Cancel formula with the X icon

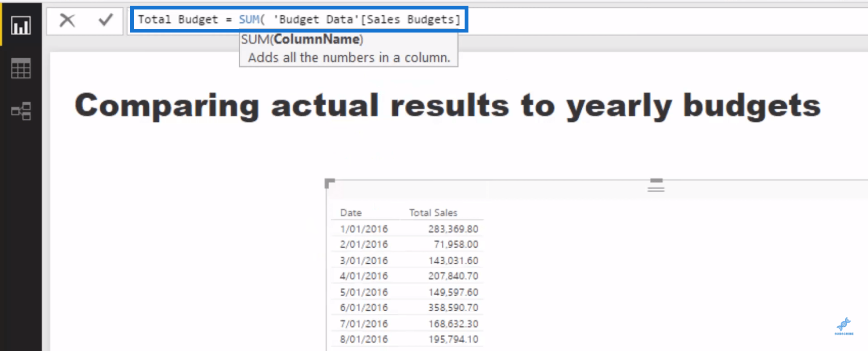[x=67, y=20]
